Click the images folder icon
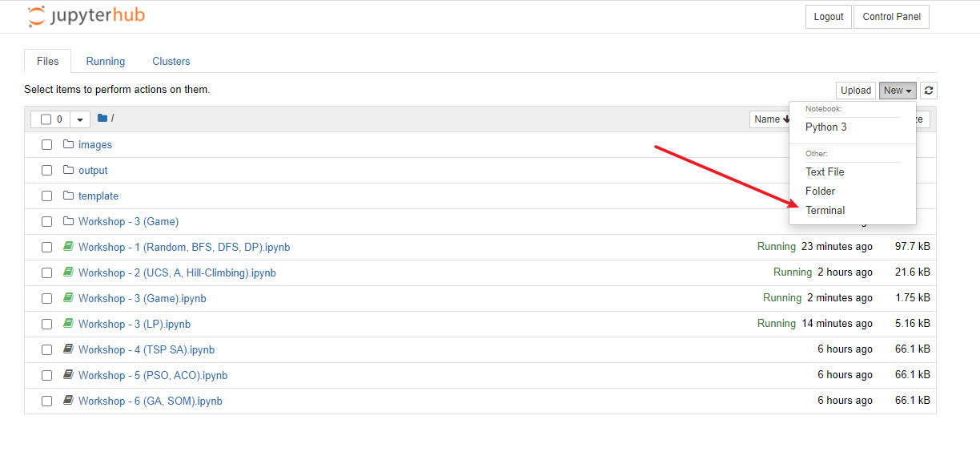 [x=68, y=145]
